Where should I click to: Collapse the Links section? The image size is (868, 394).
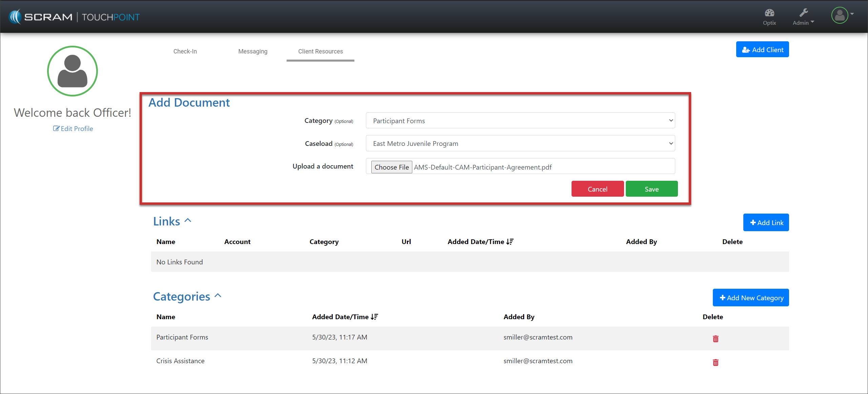click(x=188, y=221)
